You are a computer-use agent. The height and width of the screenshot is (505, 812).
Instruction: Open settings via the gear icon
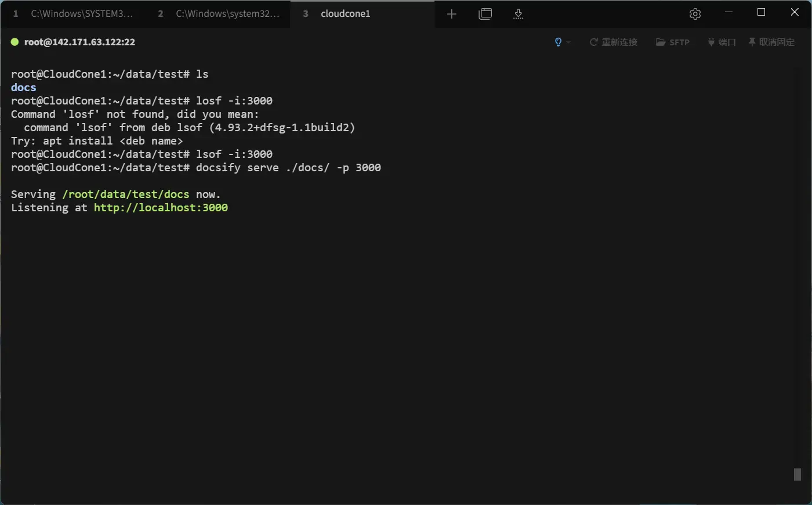coord(695,14)
